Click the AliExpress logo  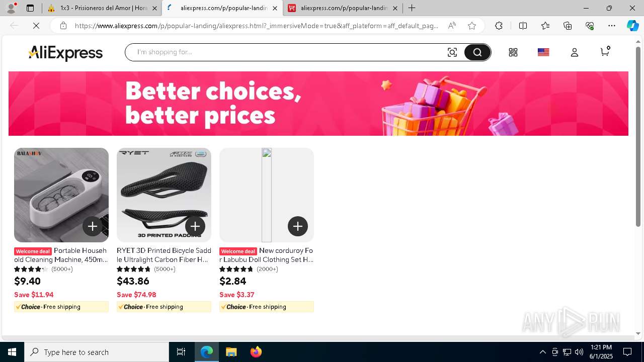(65, 53)
